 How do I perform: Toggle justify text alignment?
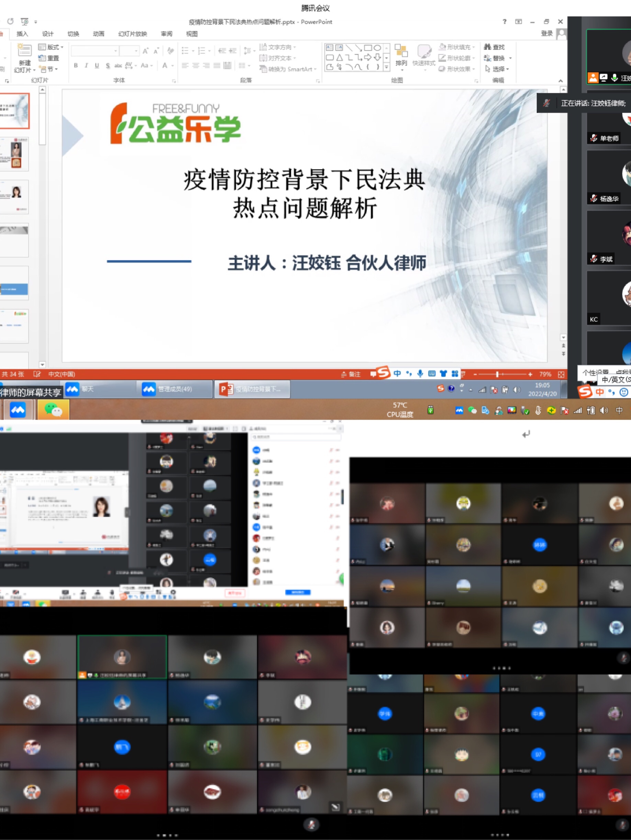click(217, 65)
